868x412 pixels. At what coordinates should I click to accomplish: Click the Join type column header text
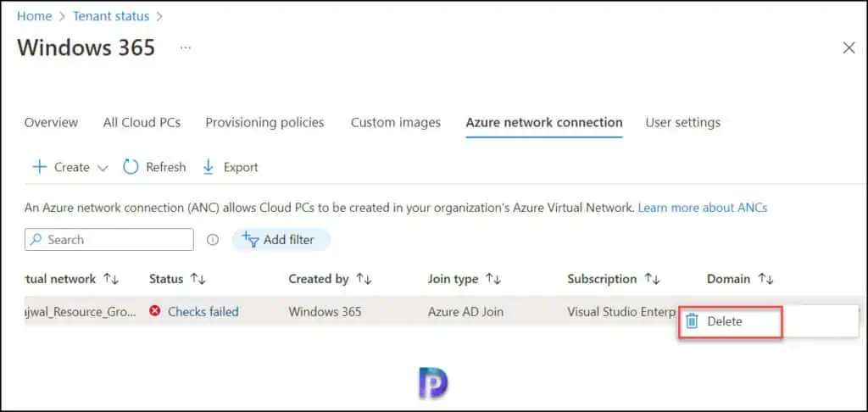click(453, 279)
